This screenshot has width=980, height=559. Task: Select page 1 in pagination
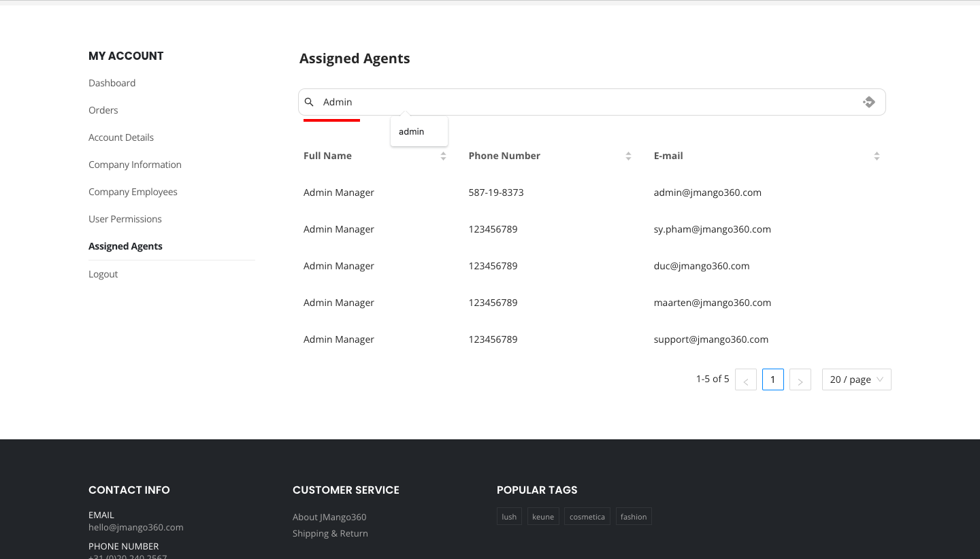point(773,379)
